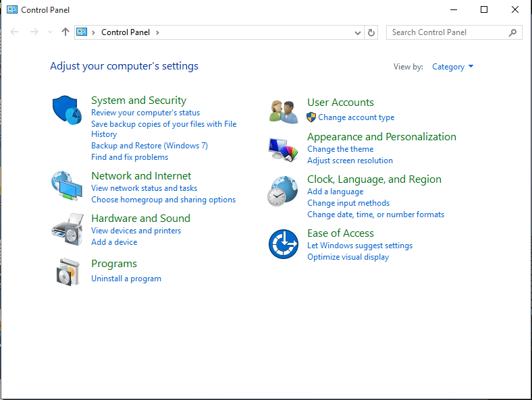Click the Control Panel breadcrumb chevron
The height and width of the screenshot is (400, 532).
pyautogui.click(x=158, y=32)
